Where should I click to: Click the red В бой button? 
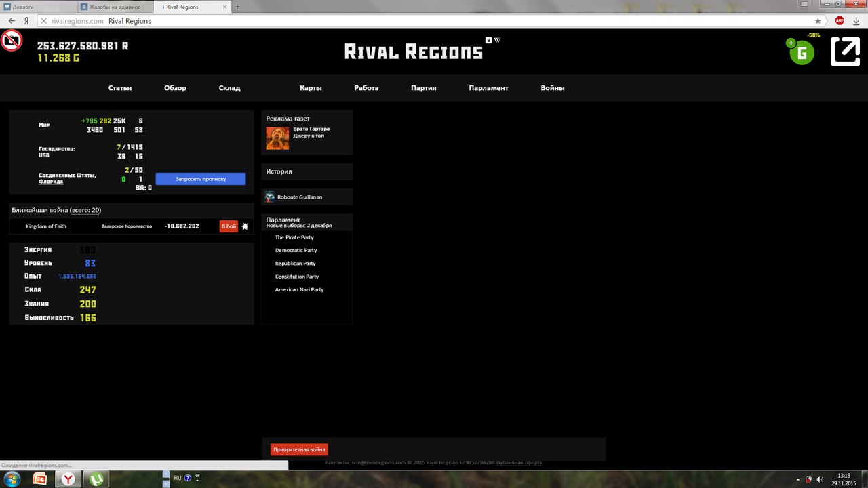(x=229, y=226)
